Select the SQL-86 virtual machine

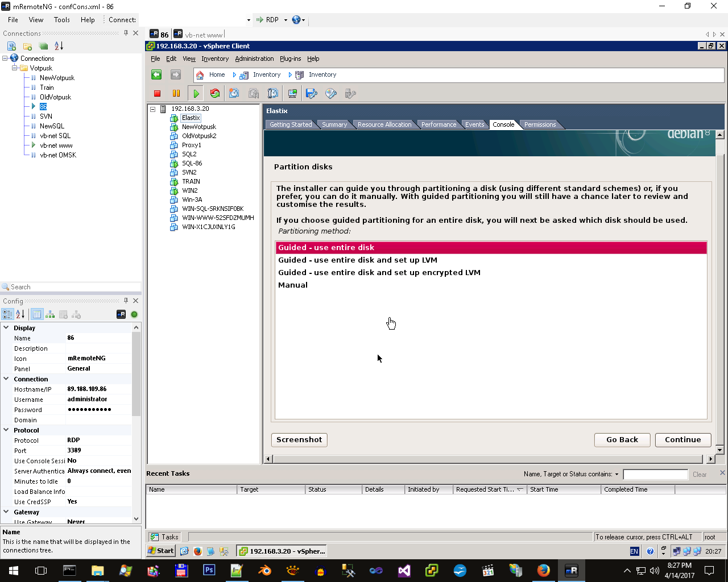(192, 163)
